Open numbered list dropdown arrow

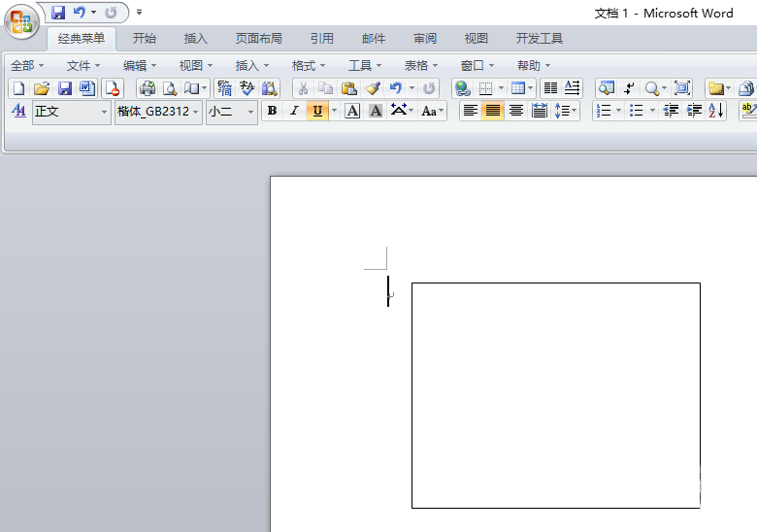[618, 111]
